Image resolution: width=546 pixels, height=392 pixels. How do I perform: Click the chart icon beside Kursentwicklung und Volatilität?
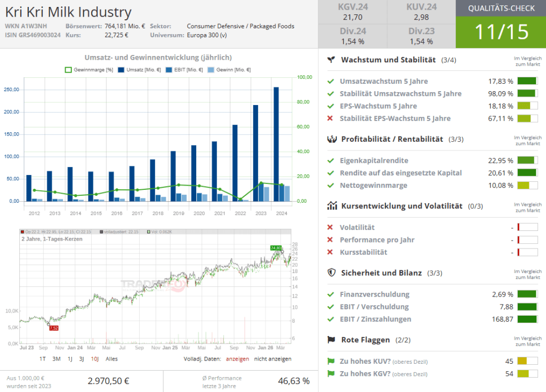331,206
